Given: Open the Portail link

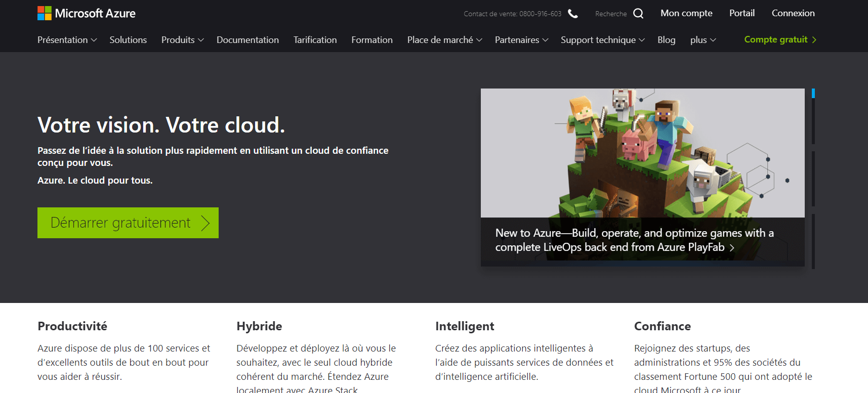Looking at the screenshot, I should [x=742, y=13].
